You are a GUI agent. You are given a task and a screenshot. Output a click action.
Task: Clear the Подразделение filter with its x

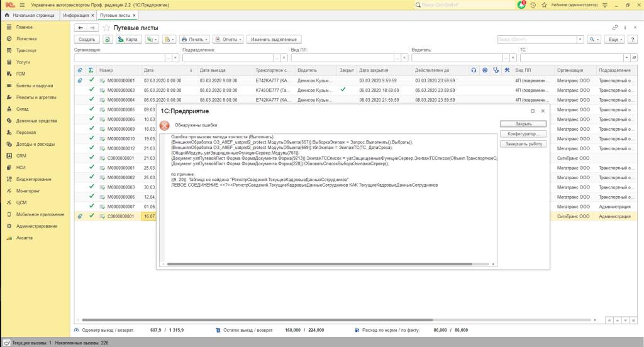pos(284,58)
